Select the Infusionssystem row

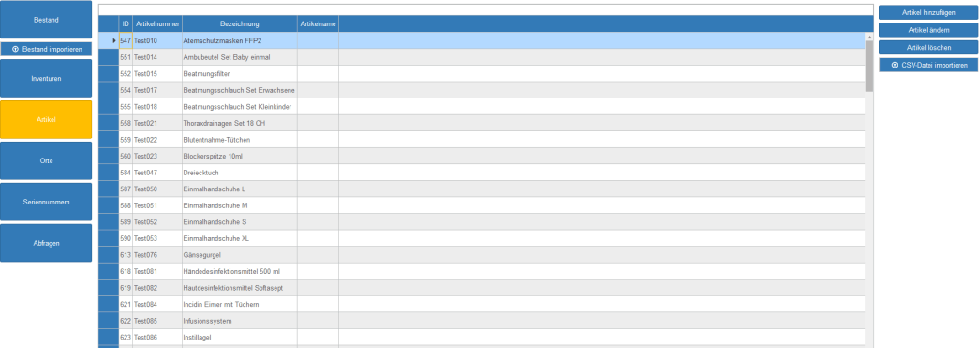(482, 321)
